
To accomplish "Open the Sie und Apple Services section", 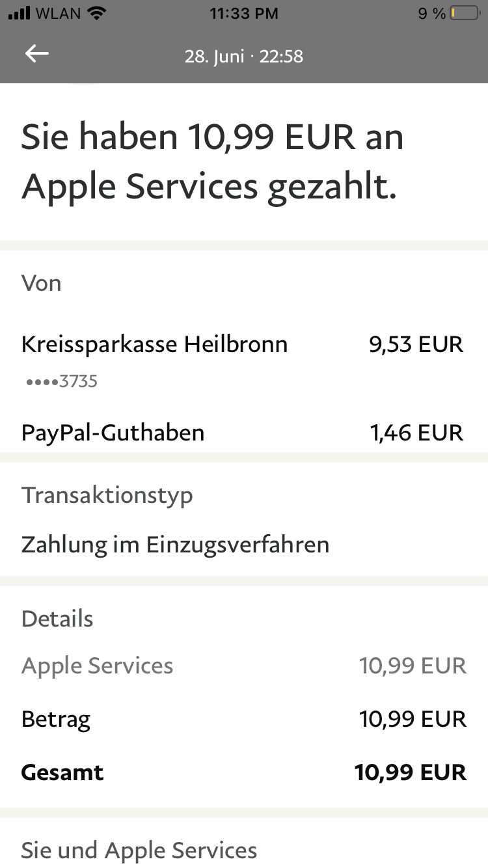I will tap(139, 850).
